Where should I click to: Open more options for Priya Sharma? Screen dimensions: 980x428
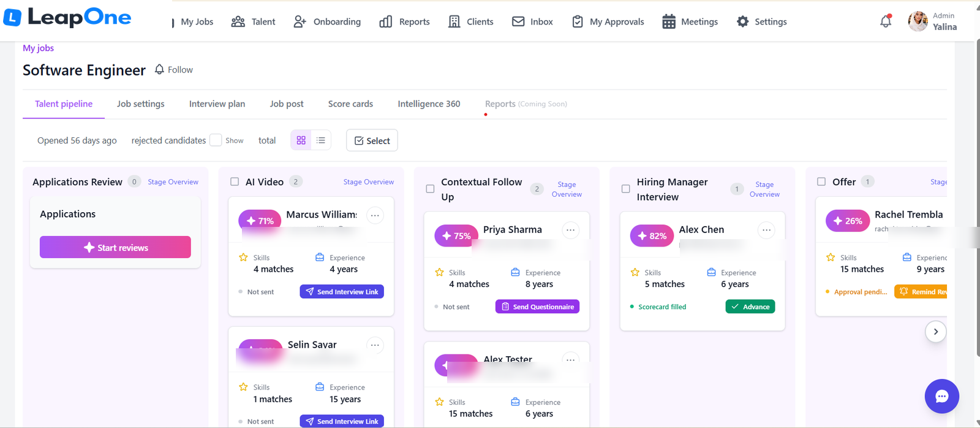point(570,230)
